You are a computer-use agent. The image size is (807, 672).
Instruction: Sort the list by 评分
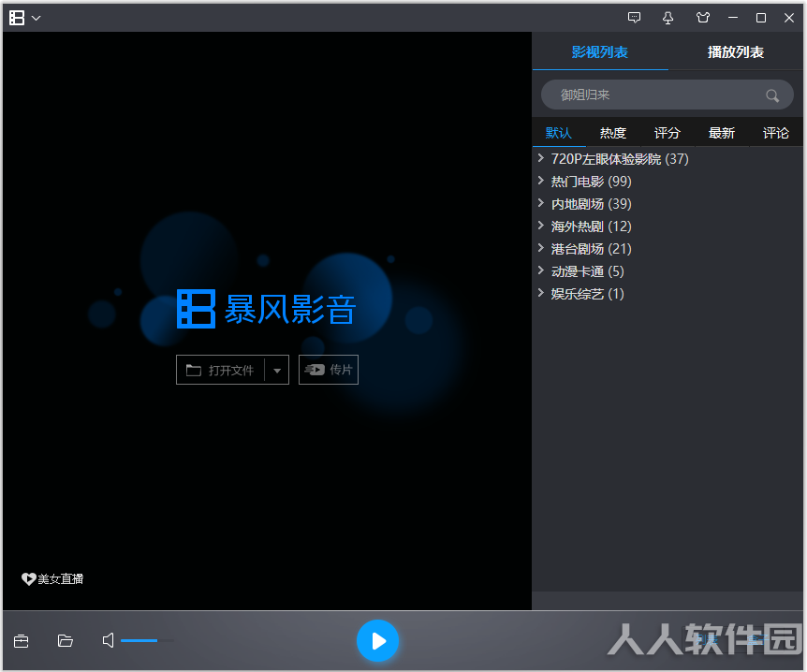click(x=667, y=133)
